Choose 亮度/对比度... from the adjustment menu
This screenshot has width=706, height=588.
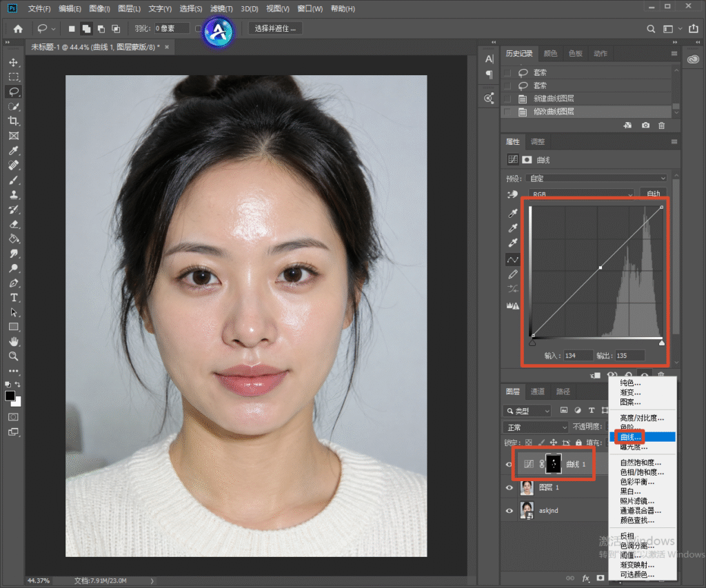[x=642, y=418]
